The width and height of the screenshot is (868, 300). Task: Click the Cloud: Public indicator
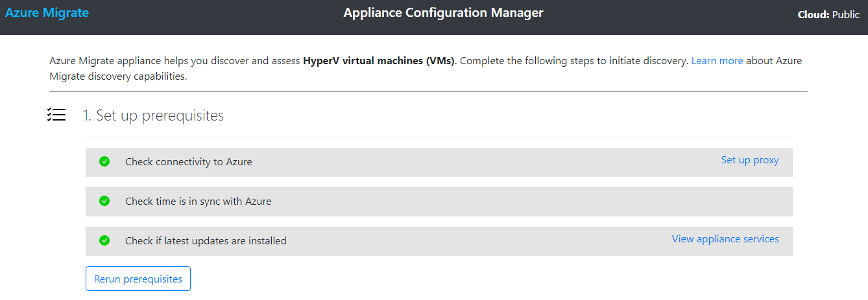(x=828, y=15)
